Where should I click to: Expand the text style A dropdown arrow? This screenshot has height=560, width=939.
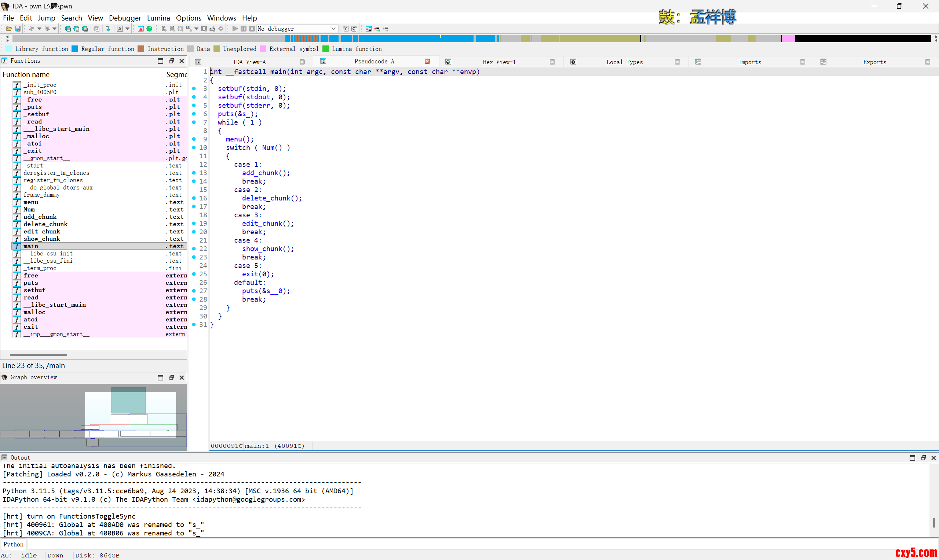tap(127, 29)
